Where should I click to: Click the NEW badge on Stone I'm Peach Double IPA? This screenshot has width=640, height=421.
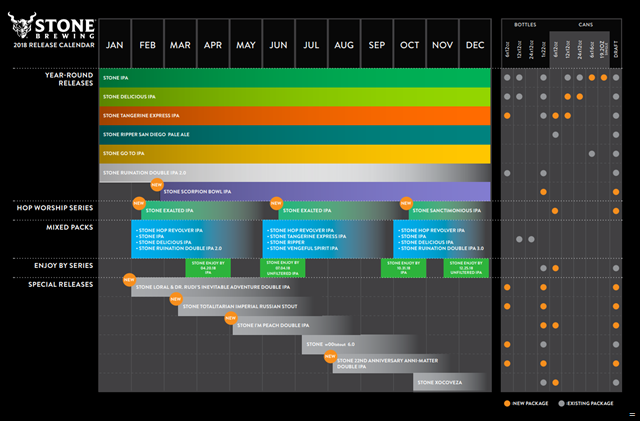pyautogui.click(x=231, y=318)
